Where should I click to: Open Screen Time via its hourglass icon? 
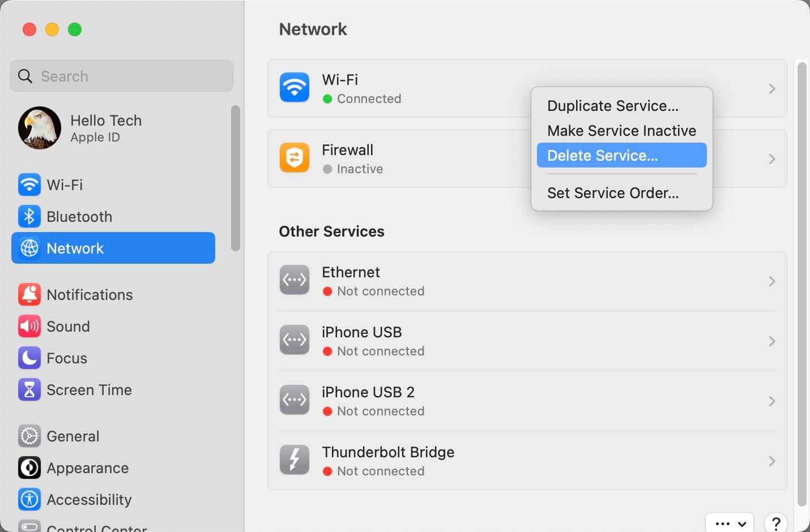[29, 389]
